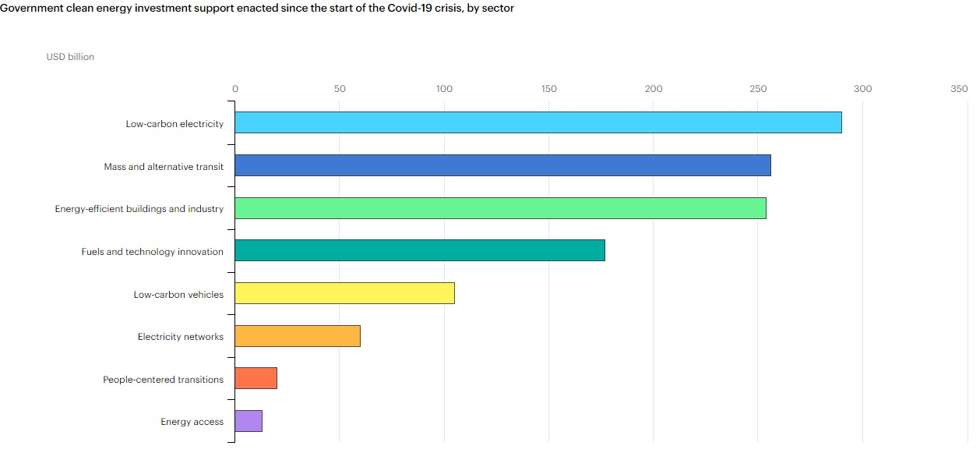Select the "USD billion" unit label
The height and width of the screenshot is (453, 980).
tap(70, 57)
